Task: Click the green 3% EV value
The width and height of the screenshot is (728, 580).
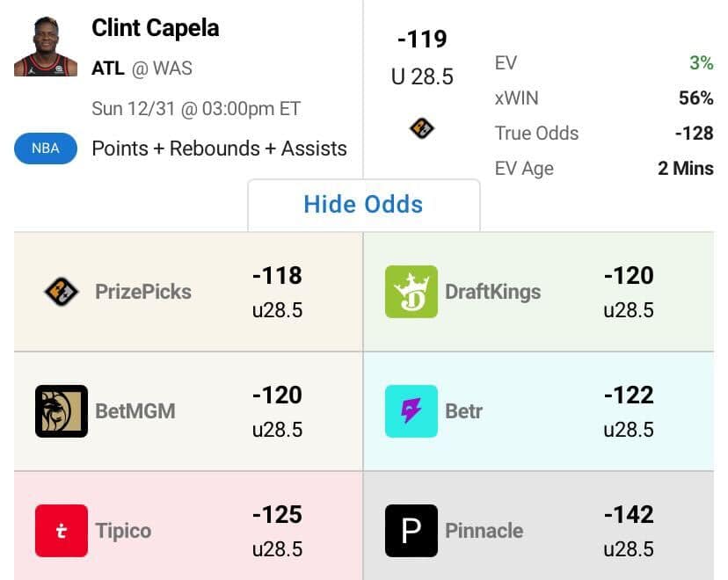Action: click(x=701, y=63)
